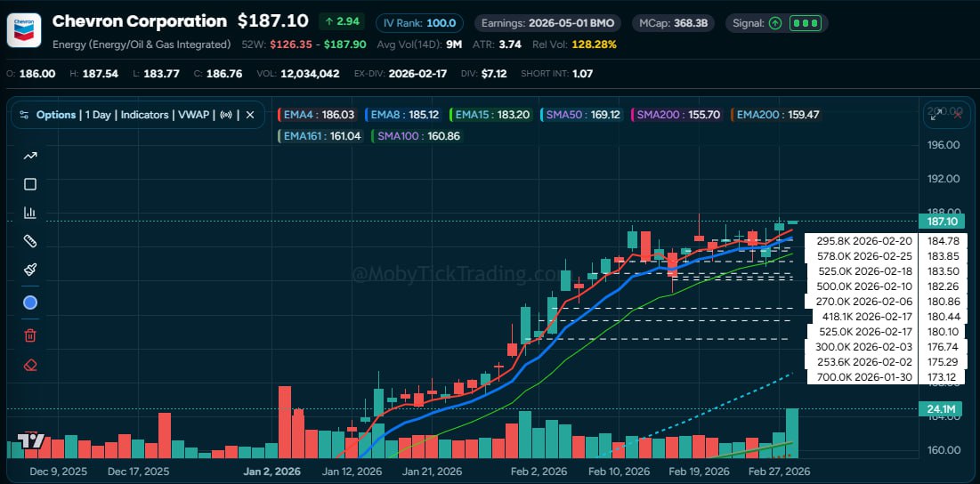Screen dimensions: 980x484
Task: Select the paint brush tool
Action: coord(30,270)
